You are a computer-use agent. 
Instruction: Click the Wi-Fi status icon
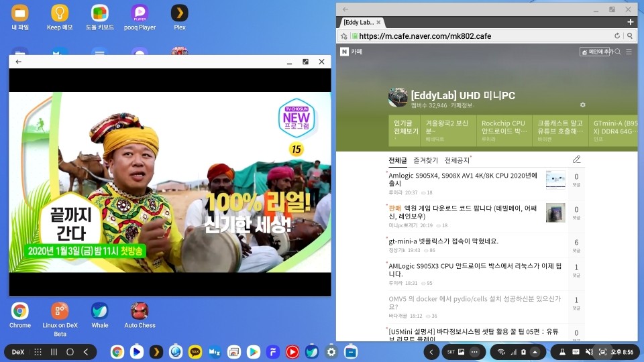(x=501, y=352)
